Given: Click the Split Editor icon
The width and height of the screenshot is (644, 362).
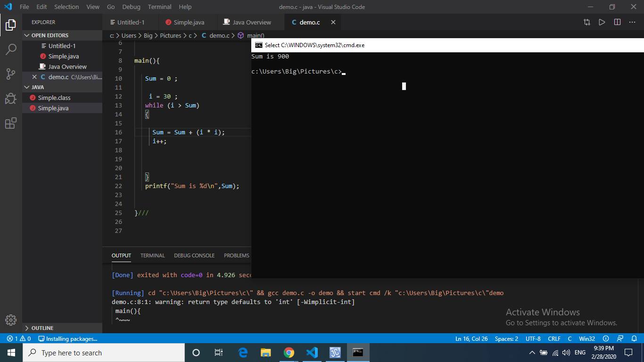Looking at the screenshot, I should (x=617, y=22).
